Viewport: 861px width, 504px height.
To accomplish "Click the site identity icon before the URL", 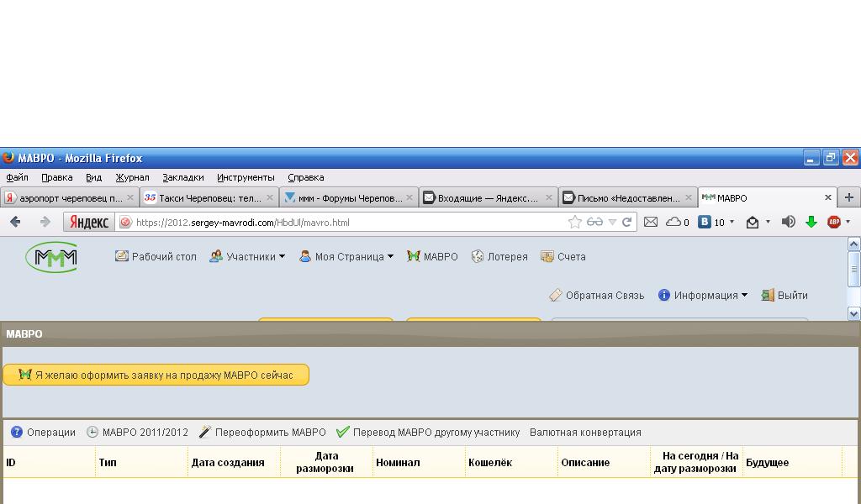I will coord(126,222).
